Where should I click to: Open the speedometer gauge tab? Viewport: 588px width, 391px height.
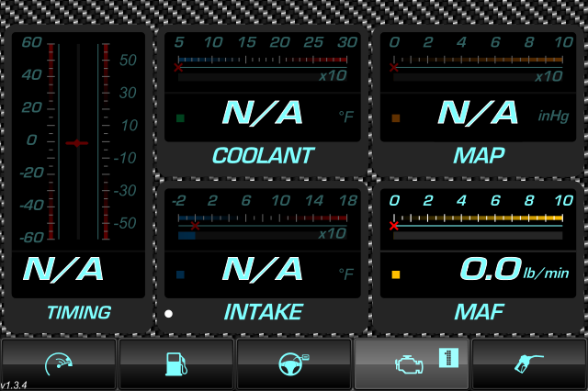pyautogui.click(x=59, y=363)
